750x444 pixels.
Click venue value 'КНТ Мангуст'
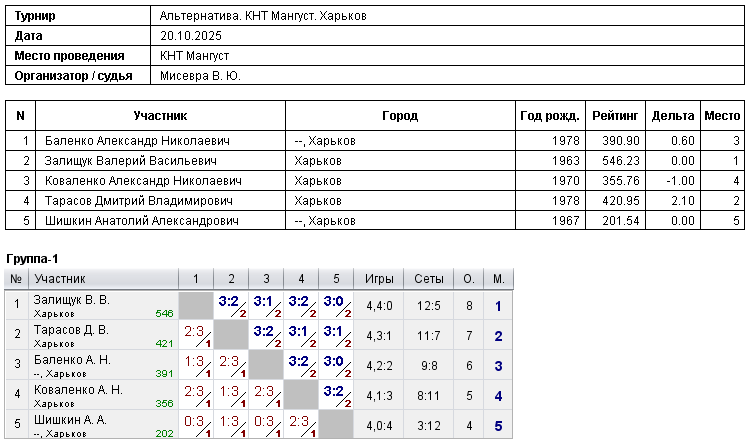194,56
